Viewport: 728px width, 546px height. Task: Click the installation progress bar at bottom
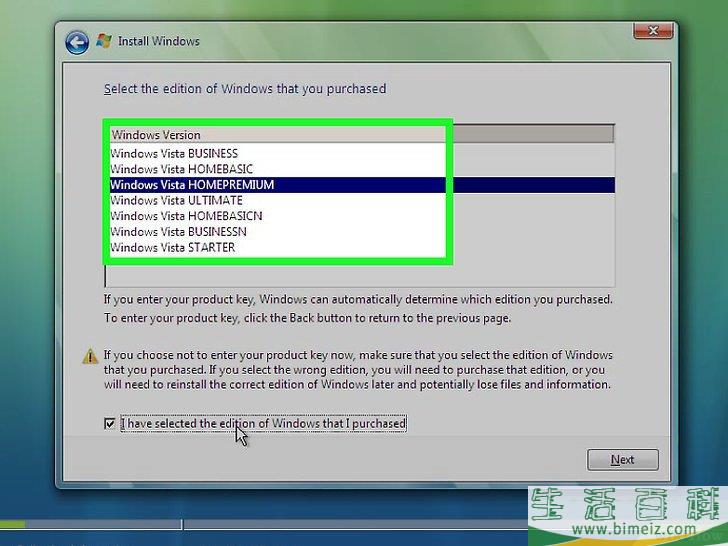264,525
